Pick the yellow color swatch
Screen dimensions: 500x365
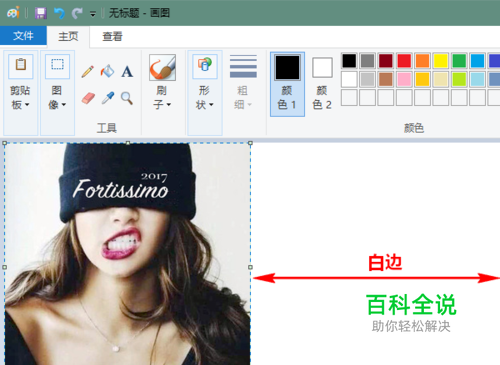[x=441, y=61]
